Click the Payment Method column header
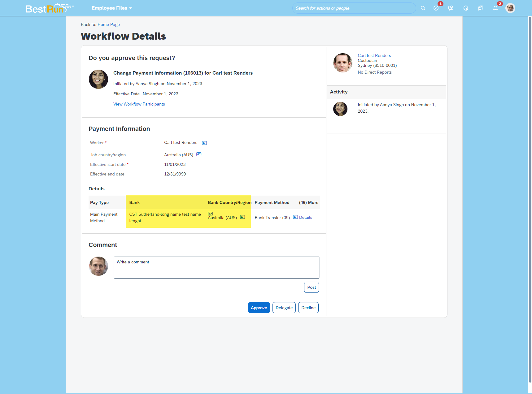The width and height of the screenshot is (532, 394). (x=272, y=202)
